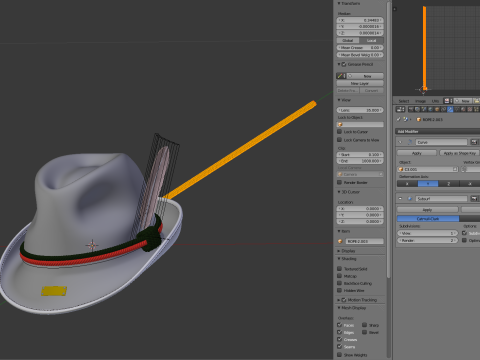The image size is (480, 360).
Task: Expand the Motion Tracking panel
Action: [339, 300]
